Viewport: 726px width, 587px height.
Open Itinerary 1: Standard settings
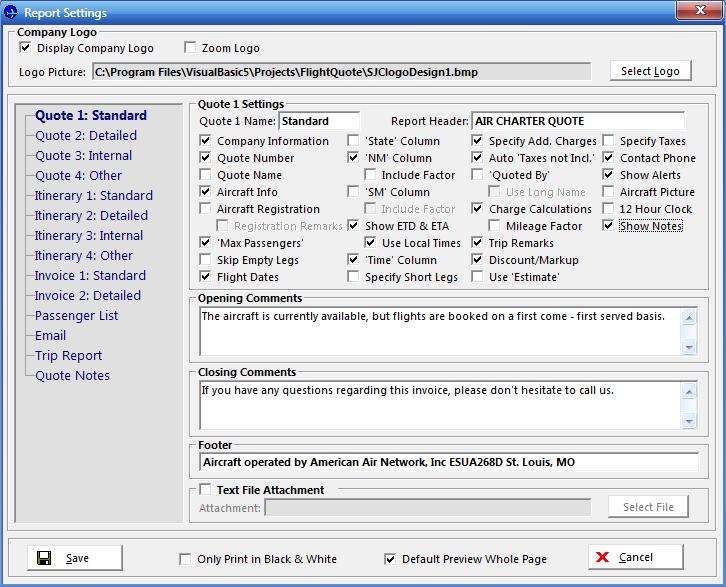tap(93, 195)
